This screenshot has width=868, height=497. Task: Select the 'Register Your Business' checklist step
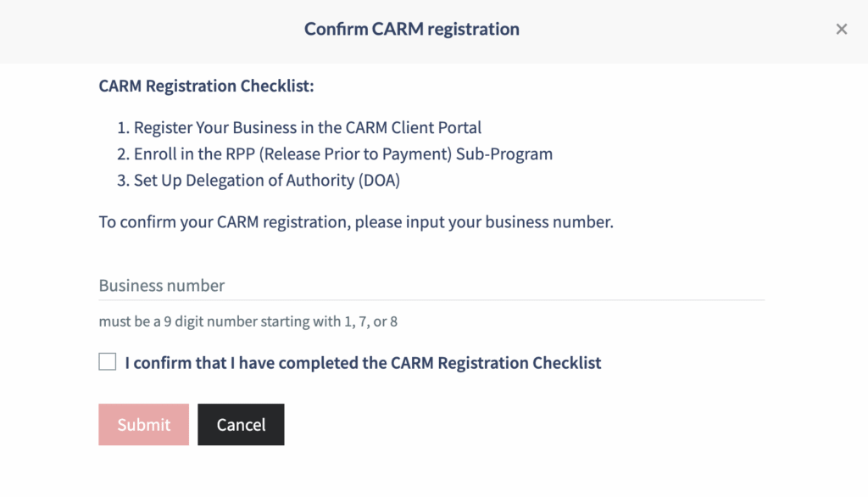click(x=307, y=128)
